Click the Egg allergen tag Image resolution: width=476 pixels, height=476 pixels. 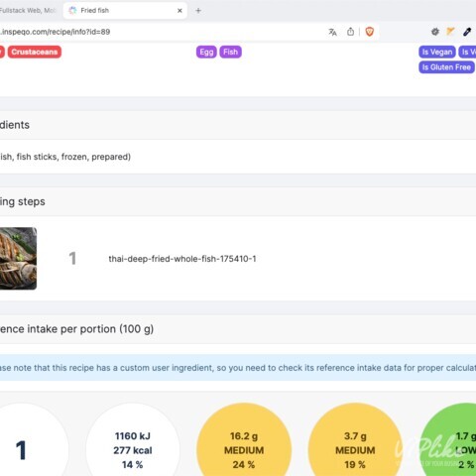click(206, 52)
